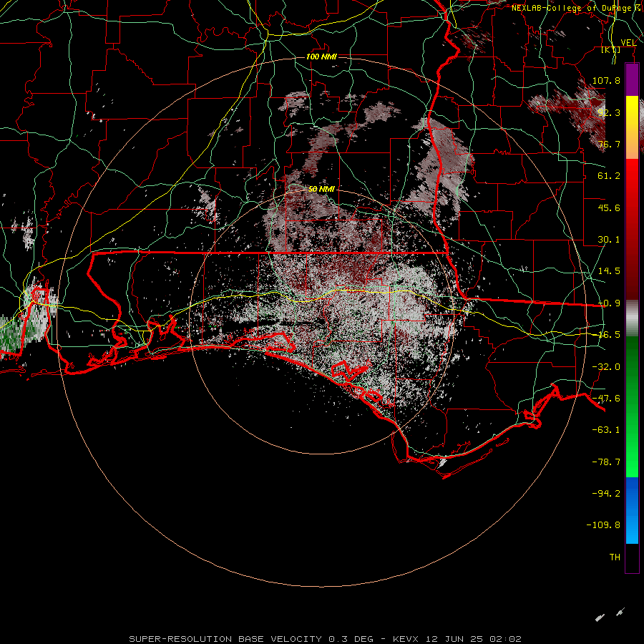Click the -94.2 velocity scale value
644x644 pixels.
pyautogui.click(x=606, y=494)
